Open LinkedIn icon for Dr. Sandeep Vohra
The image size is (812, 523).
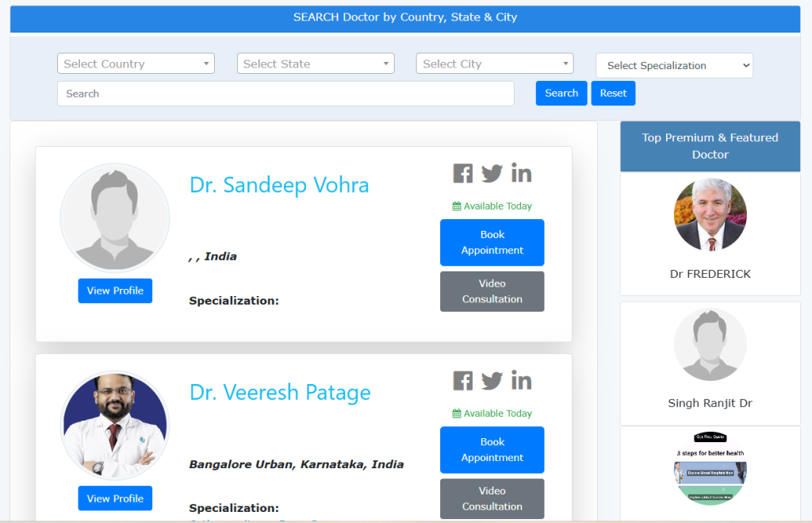521,172
